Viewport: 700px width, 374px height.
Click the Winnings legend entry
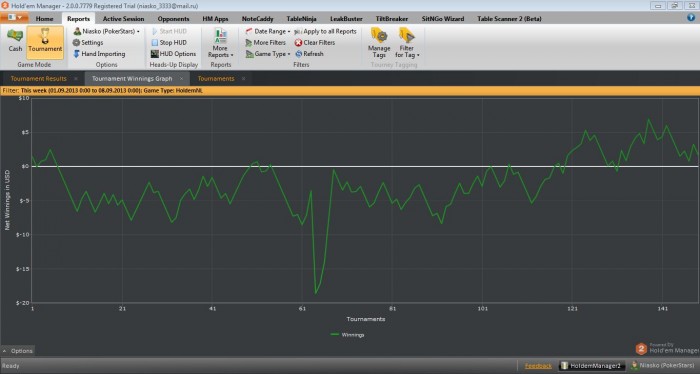point(347,335)
